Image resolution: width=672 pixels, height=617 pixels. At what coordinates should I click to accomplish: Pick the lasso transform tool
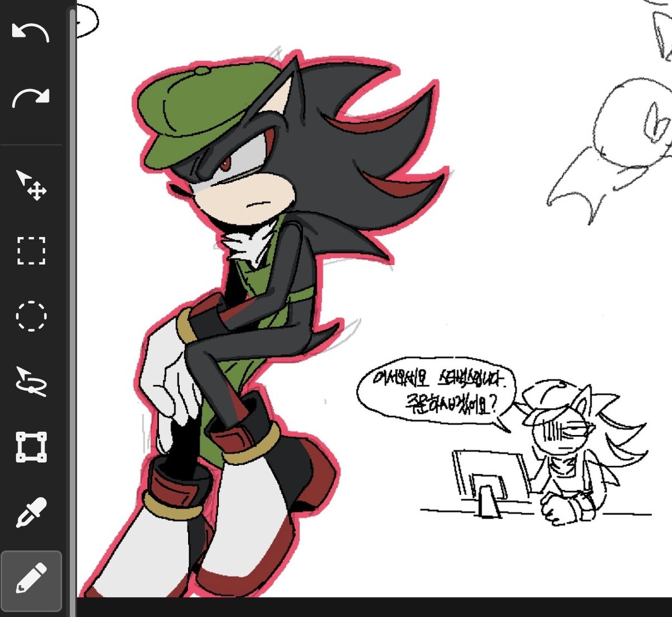coord(31,381)
